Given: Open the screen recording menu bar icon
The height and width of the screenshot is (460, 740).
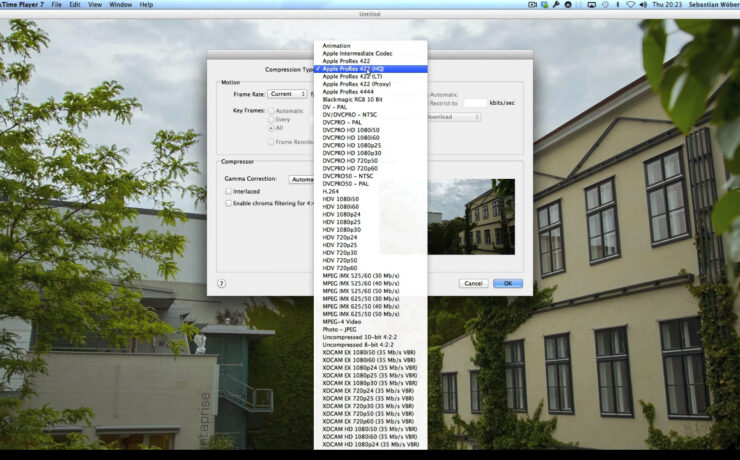Looking at the screenshot, I should 532,5.
